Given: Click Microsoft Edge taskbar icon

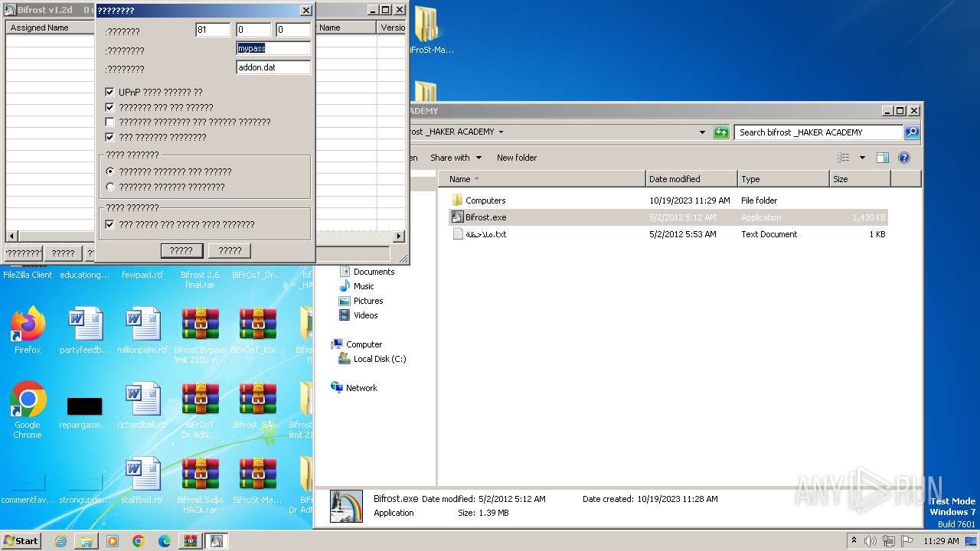Looking at the screenshot, I should pos(165,541).
